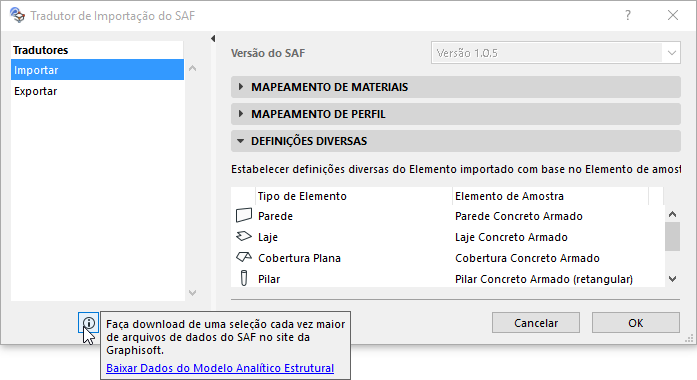Collapse DEFINIÇÕES DIVERSAS section
The width and height of the screenshot is (697, 380).
[x=456, y=141]
